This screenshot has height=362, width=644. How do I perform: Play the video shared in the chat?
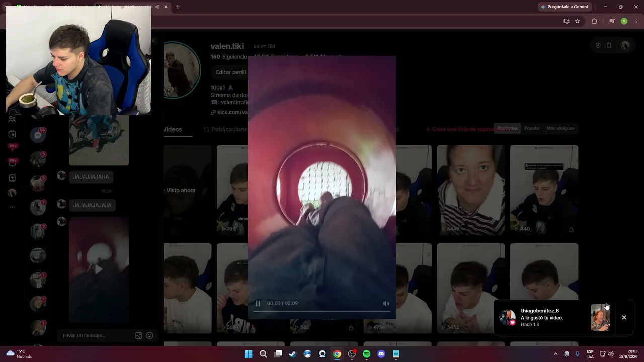[x=99, y=269]
